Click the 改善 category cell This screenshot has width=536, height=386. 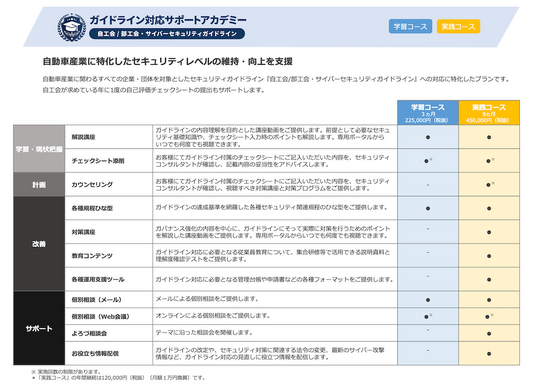(39, 244)
